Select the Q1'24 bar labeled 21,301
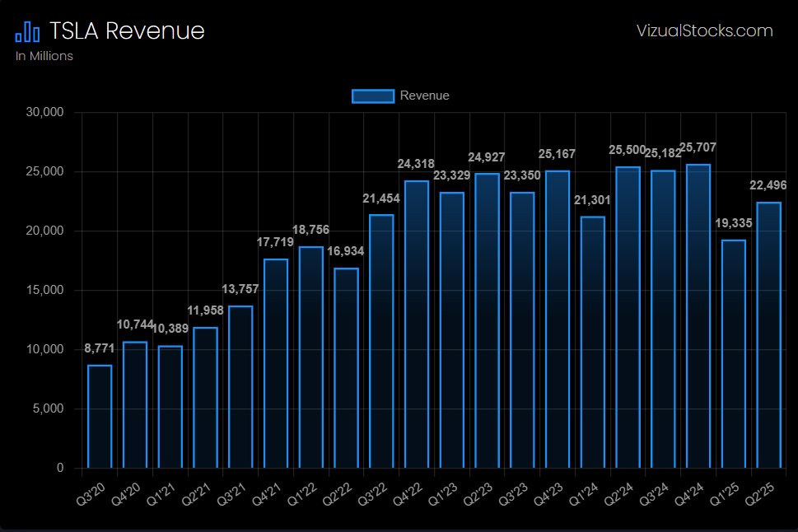 tap(592, 342)
